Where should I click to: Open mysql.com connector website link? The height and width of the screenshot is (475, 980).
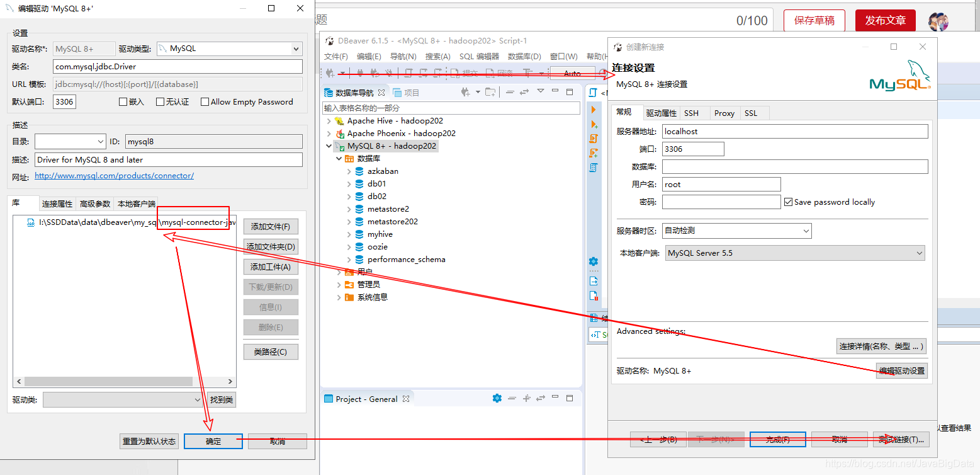point(114,176)
